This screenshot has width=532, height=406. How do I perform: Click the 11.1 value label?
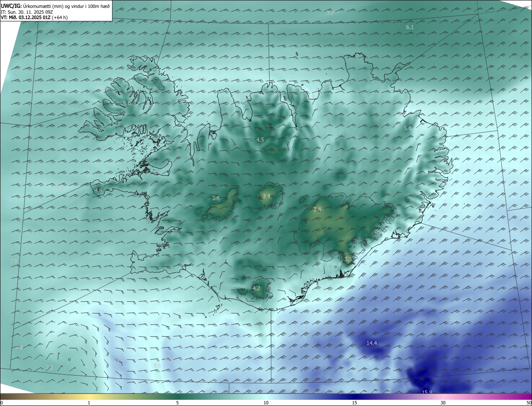click(x=454, y=319)
